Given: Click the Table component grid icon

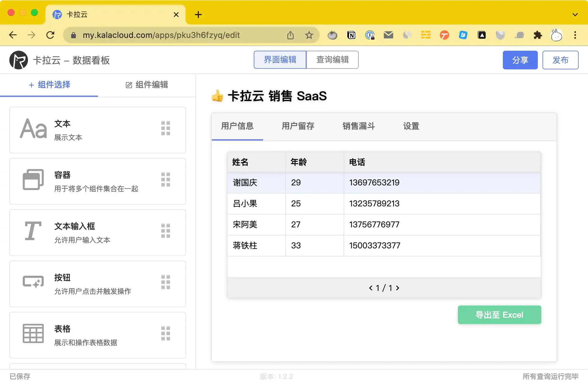Looking at the screenshot, I should click(33, 333).
